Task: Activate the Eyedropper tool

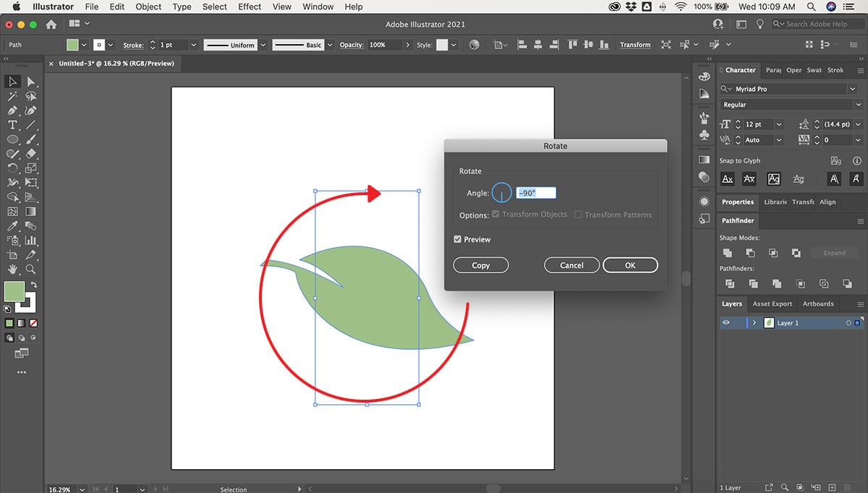Action: [12, 226]
